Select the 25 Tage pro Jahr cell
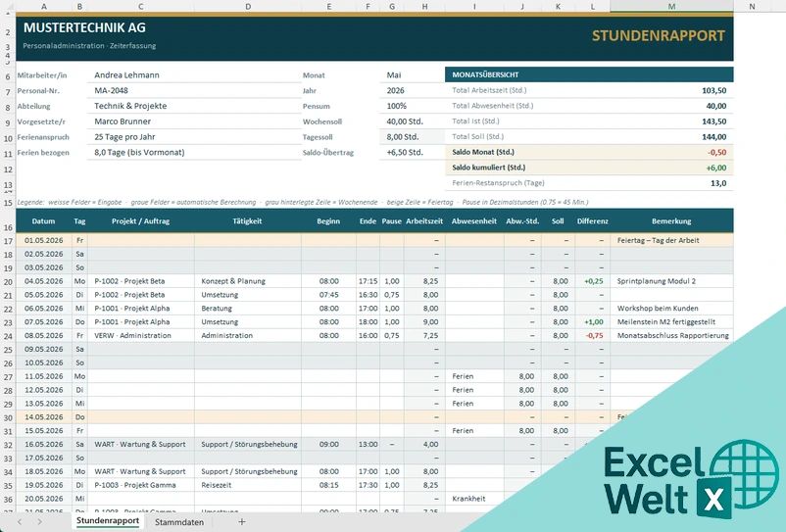The width and height of the screenshot is (786, 532). 194,137
